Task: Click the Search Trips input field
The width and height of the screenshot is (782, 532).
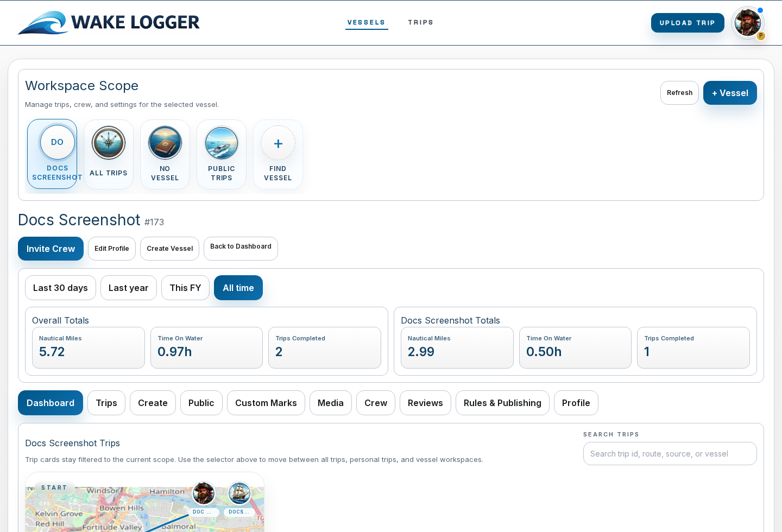Action: (x=670, y=454)
